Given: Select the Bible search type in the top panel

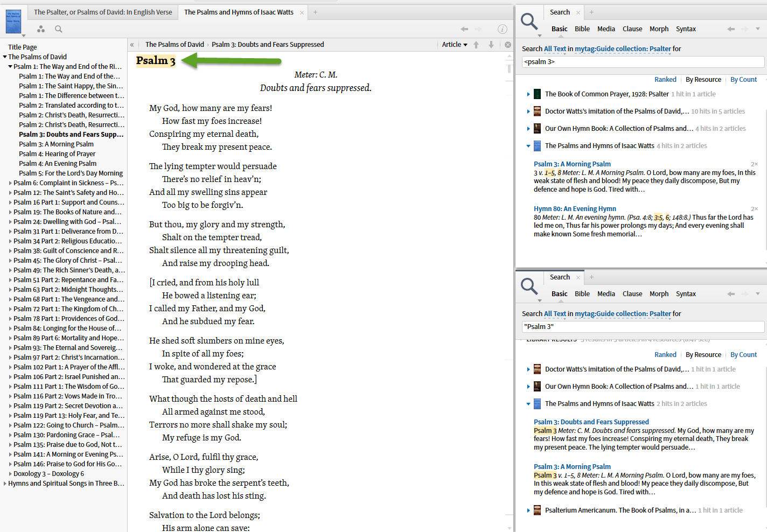Looking at the screenshot, I should pos(582,29).
